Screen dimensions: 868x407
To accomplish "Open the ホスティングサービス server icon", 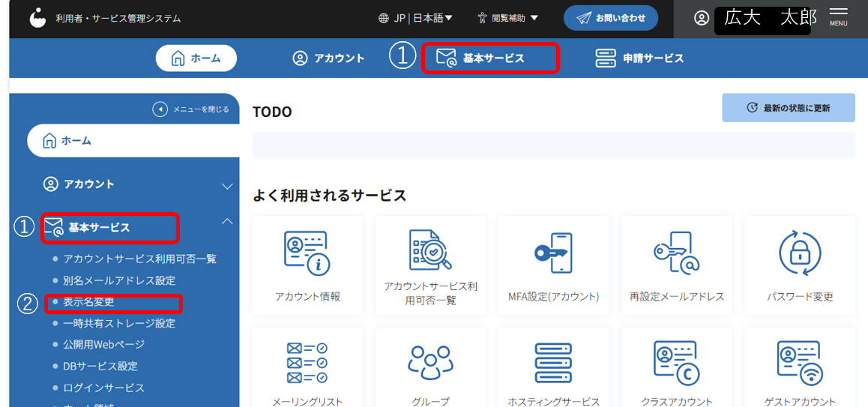I will (x=552, y=363).
